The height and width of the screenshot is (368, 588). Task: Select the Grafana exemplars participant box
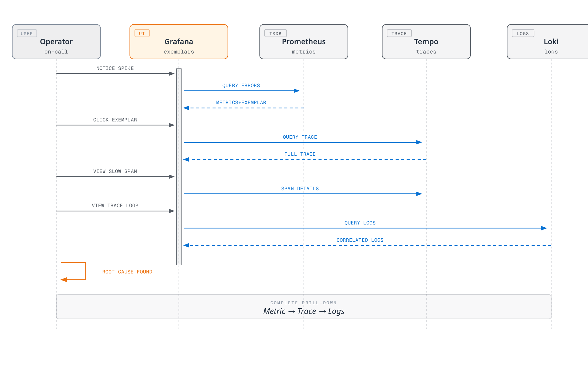click(179, 42)
